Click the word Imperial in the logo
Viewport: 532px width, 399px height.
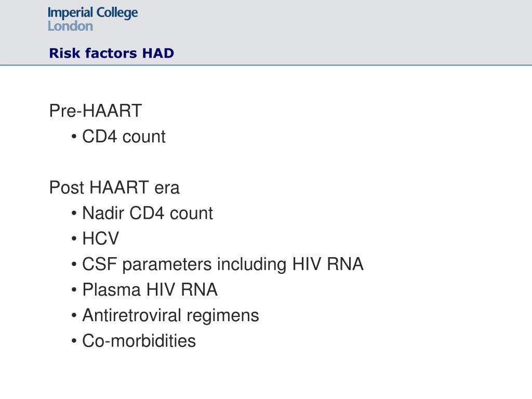point(70,13)
